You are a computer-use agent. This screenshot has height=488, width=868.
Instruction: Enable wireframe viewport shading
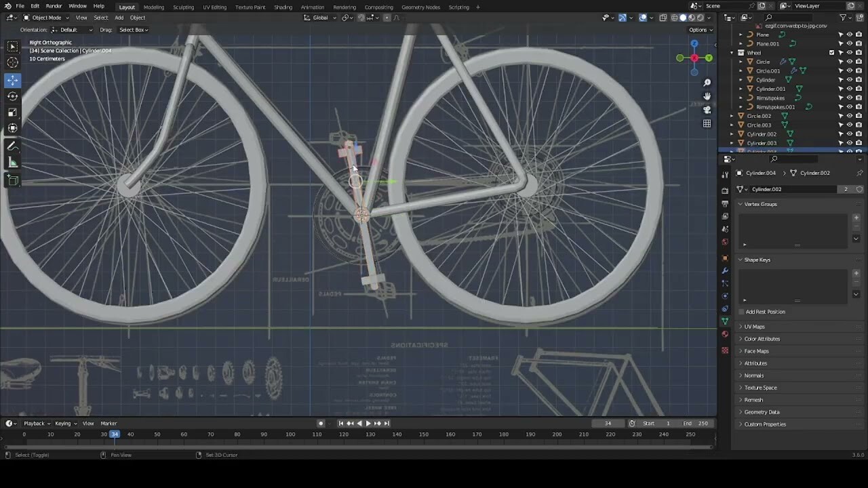(x=673, y=18)
